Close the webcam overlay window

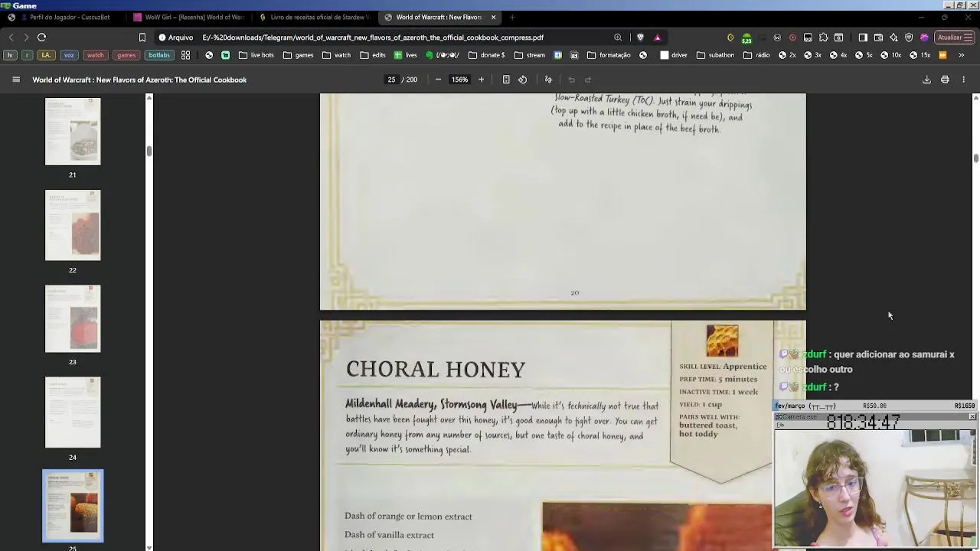tap(972, 417)
